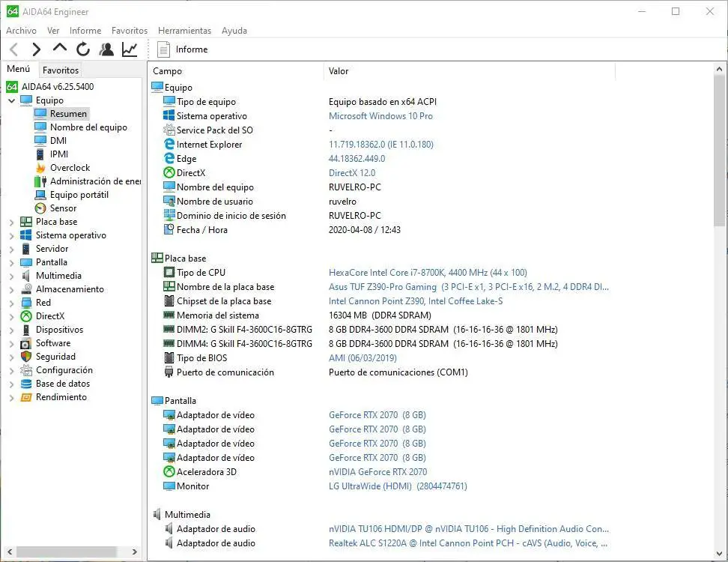Expand the Placa base branch arrow
728x562 pixels.
pyautogui.click(x=11, y=222)
